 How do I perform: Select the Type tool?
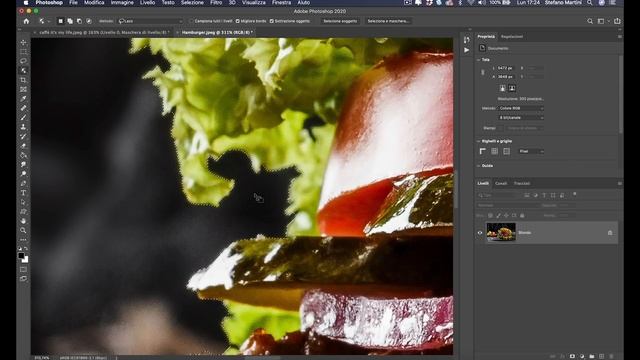coord(23,193)
